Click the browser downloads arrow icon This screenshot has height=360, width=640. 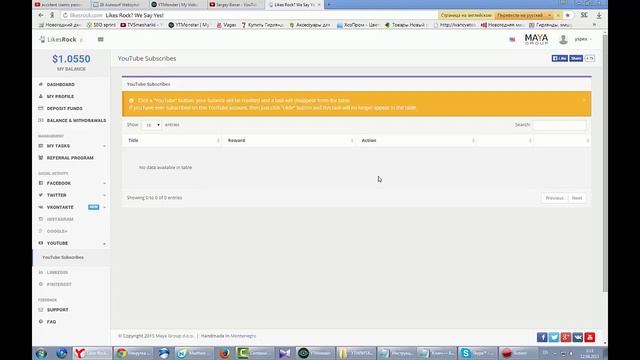[x=599, y=15]
